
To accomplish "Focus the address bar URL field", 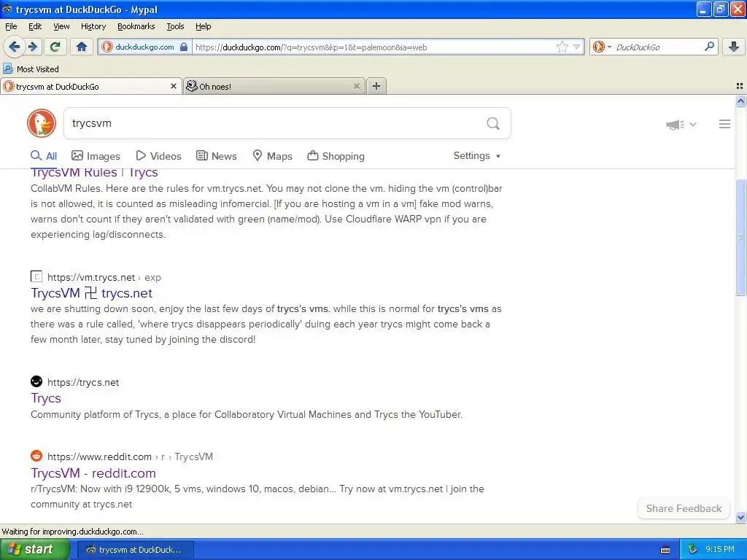I will (374, 47).
